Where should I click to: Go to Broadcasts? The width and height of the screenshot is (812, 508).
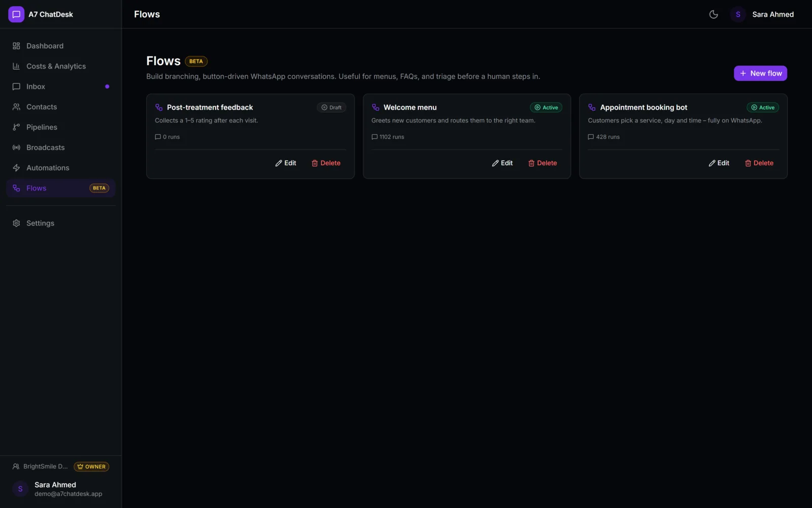[x=61, y=147]
